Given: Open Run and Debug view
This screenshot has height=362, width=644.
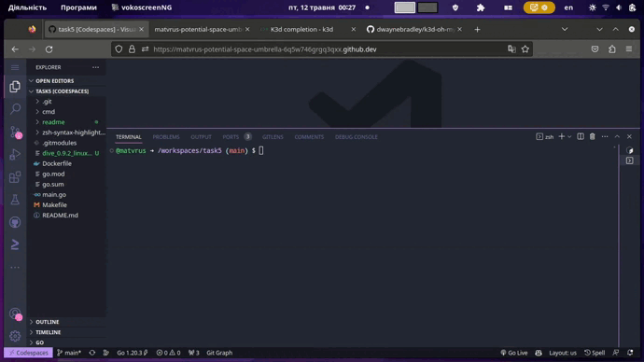Looking at the screenshot, I should [x=15, y=154].
